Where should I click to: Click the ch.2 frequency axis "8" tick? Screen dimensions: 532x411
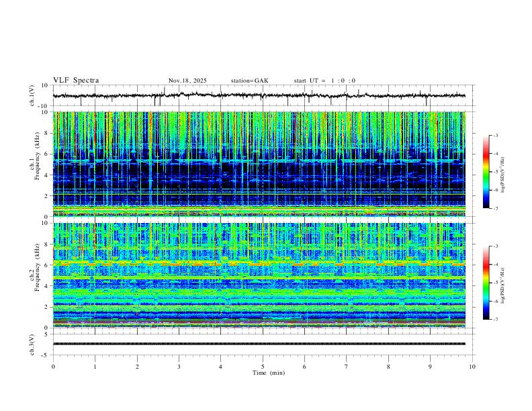point(46,244)
